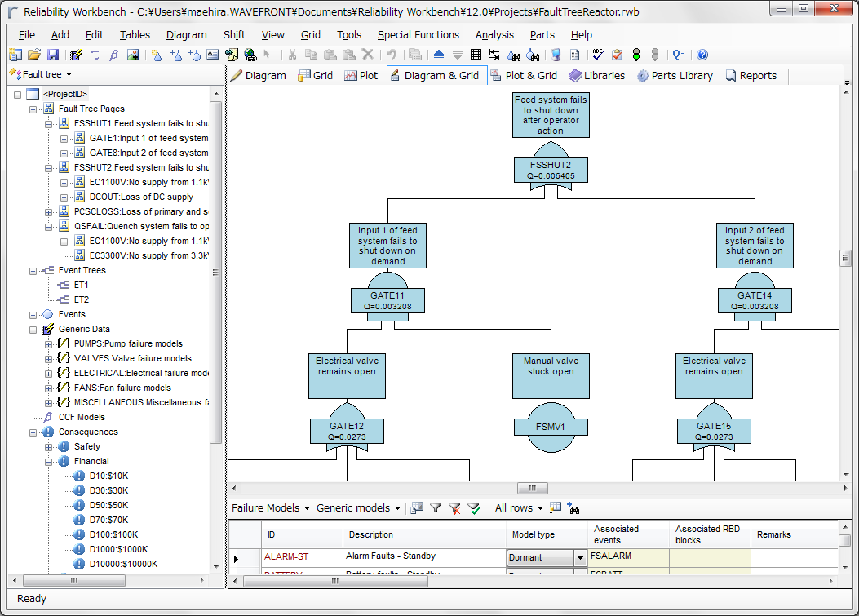Image resolution: width=859 pixels, height=616 pixels.
Task: Select the FSSHUT2 gate in the diagram
Action: (x=551, y=170)
